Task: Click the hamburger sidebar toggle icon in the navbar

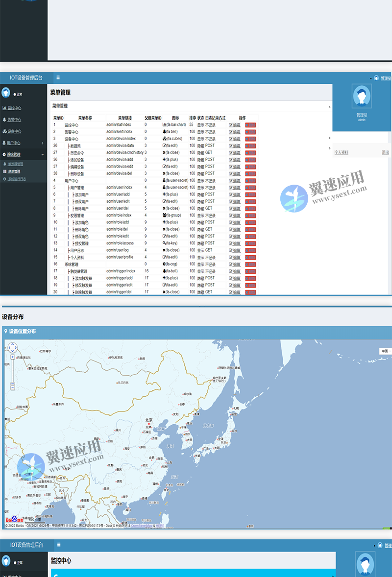Action: pos(58,77)
